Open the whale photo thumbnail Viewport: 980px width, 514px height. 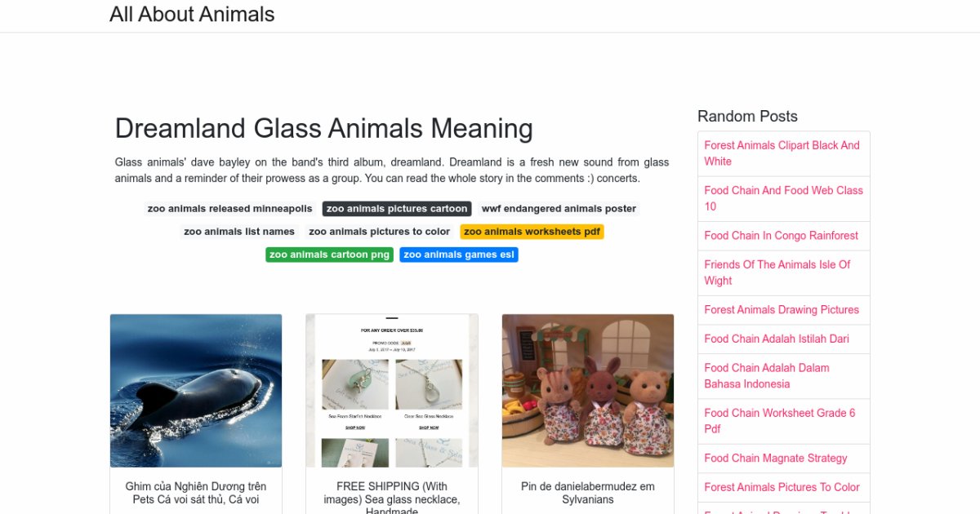point(196,390)
